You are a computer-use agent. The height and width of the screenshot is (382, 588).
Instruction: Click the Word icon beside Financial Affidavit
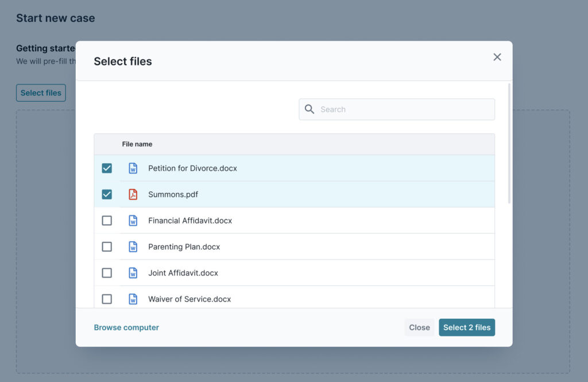[133, 221]
